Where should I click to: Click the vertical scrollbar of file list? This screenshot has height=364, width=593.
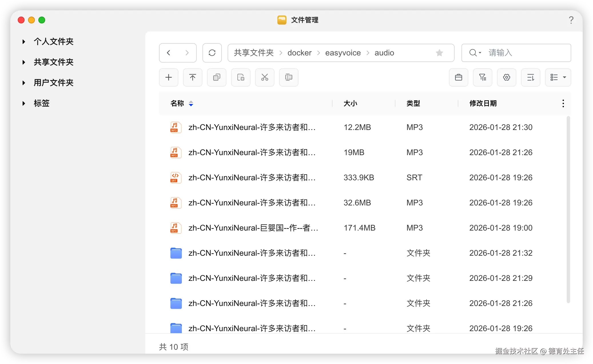tap(568, 209)
